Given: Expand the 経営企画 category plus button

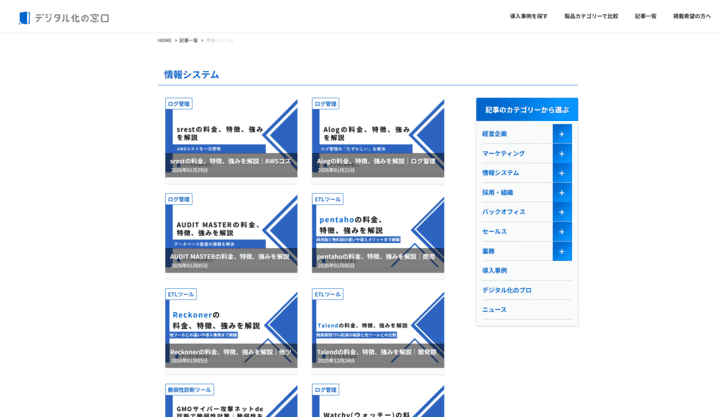Looking at the screenshot, I should (562, 134).
